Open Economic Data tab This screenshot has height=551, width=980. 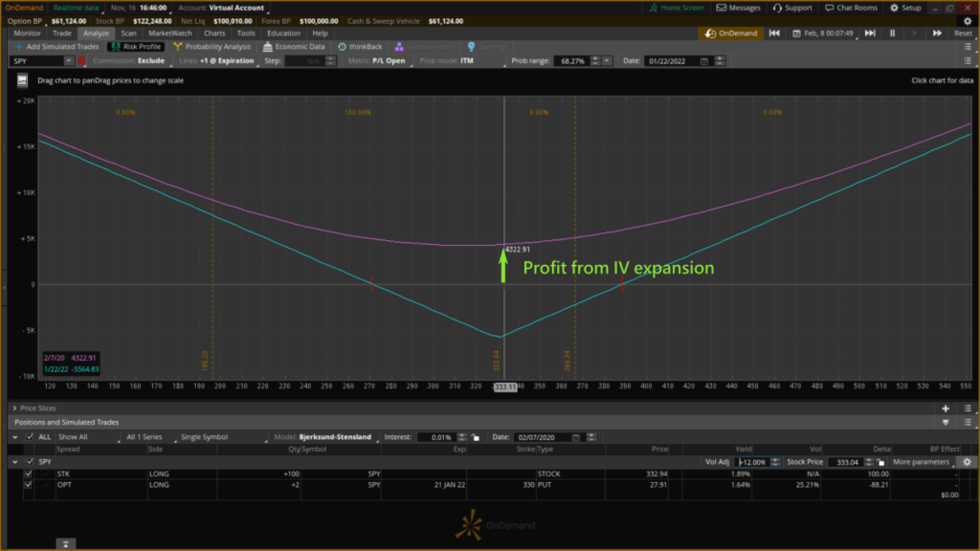294,46
